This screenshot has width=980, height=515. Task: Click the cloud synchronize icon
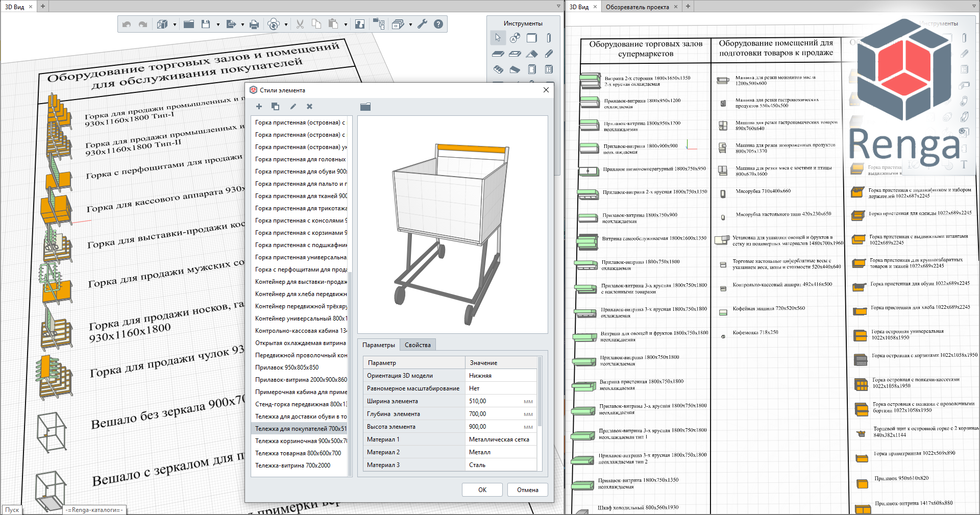pos(274,24)
